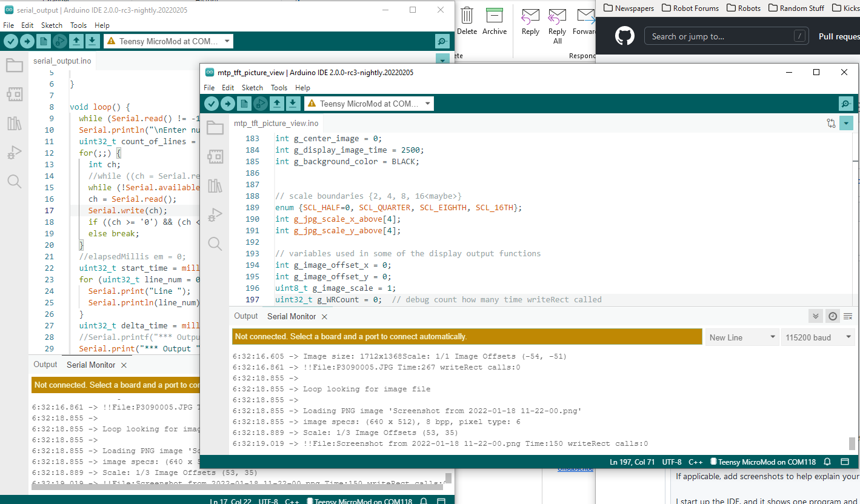The height and width of the screenshot is (504, 860).
Task: Click Reply button in mail ribbon
Action: tap(530, 22)
